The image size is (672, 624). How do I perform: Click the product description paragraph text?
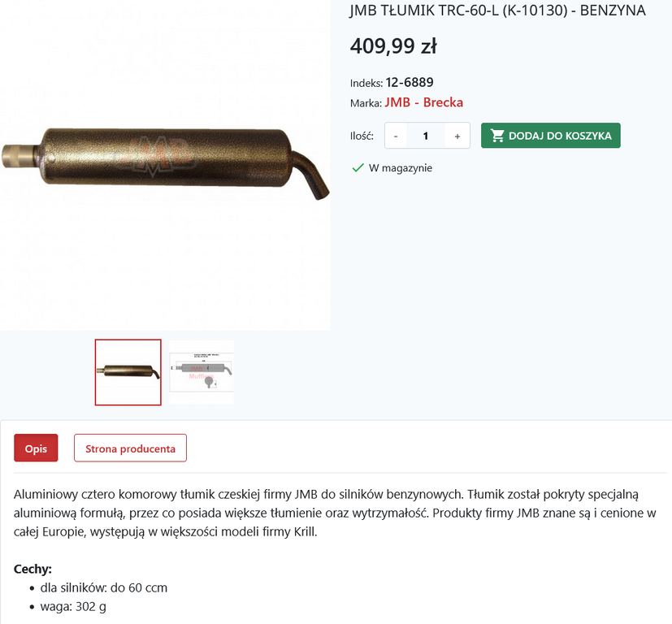335,513
